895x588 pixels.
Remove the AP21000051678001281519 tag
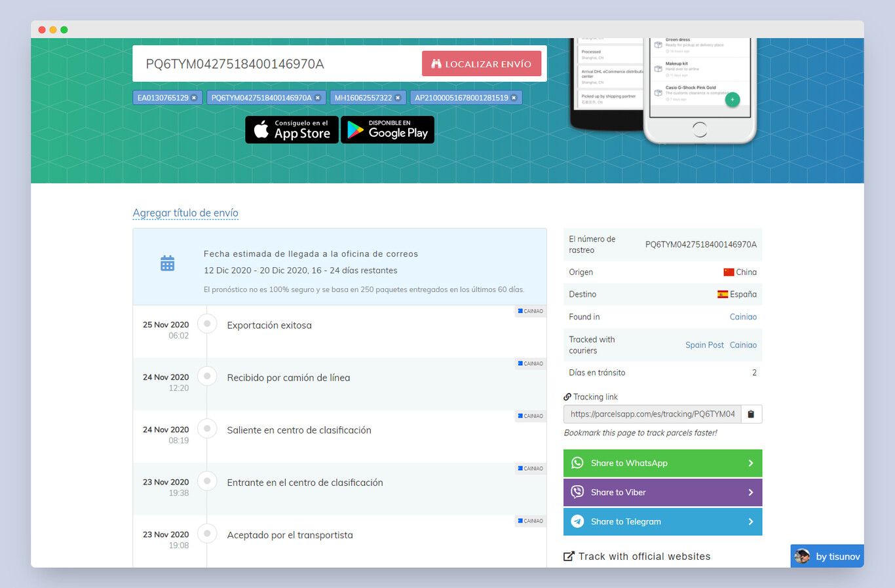[x=514, y=98]
